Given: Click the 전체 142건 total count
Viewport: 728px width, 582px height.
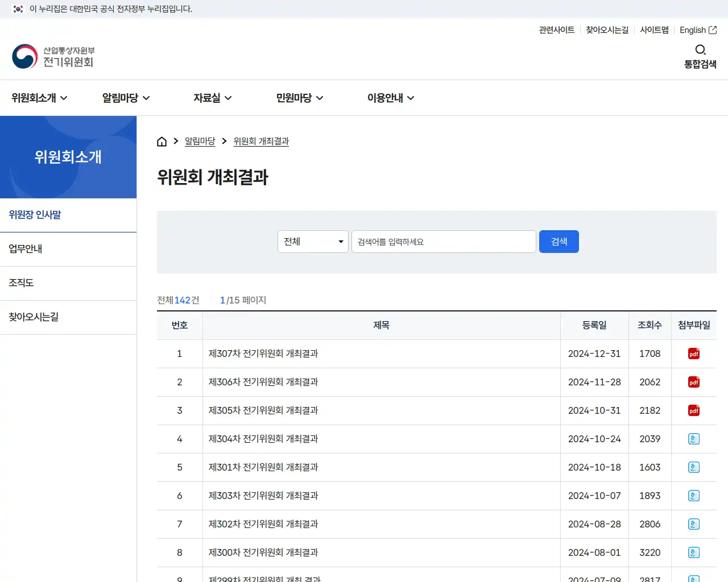Looking at the screenshot, I should 178,300.
